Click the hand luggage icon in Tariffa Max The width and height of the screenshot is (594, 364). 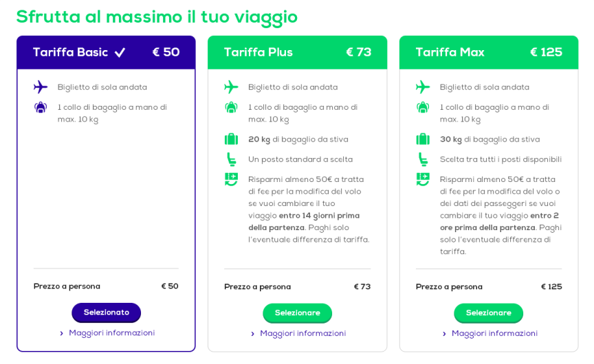[423, 108]
